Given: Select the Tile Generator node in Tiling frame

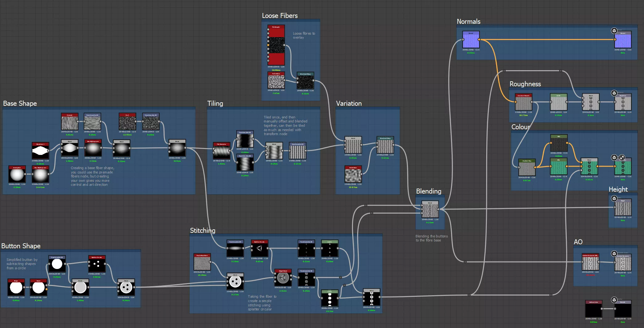Looking at the screenshot, I should pos(221,151).
